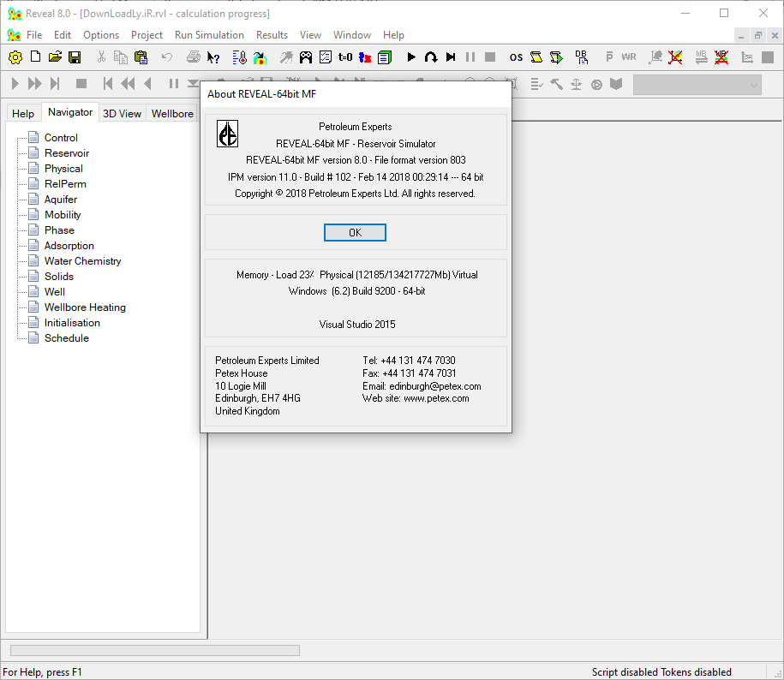This screenshot has height=680, width=784.
Task: Select Well in the Navigator tree
Action: click(55, 292)
